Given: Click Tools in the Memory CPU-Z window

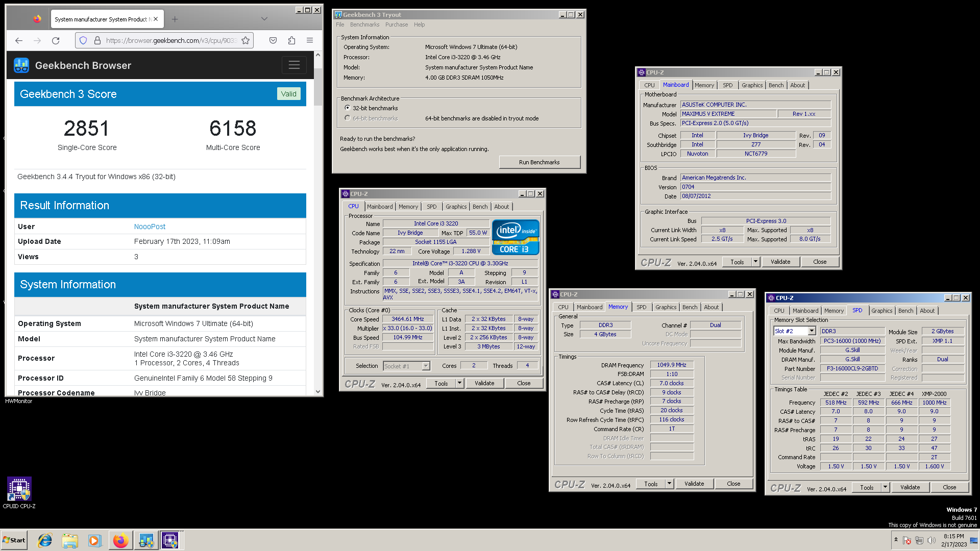Looking at the screenshot, I should click(651, 484).
